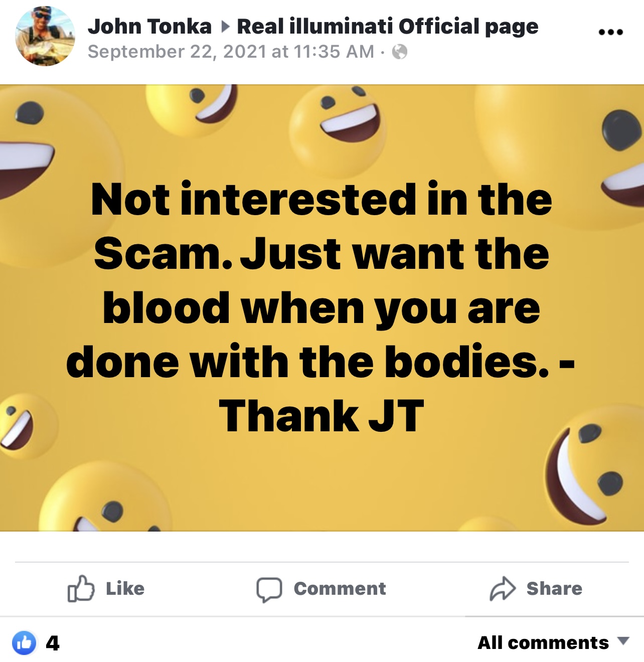Click the globe public-audience icon
Image resolution: width=644 pixels, height=662 pixels.
pyautogui.click(x=400, y=52)
